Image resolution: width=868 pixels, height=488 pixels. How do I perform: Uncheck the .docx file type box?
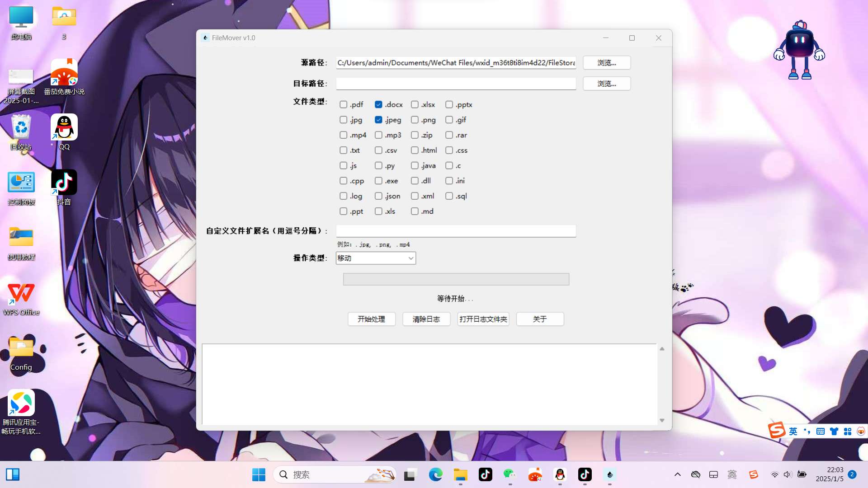(x=379, y=104)
